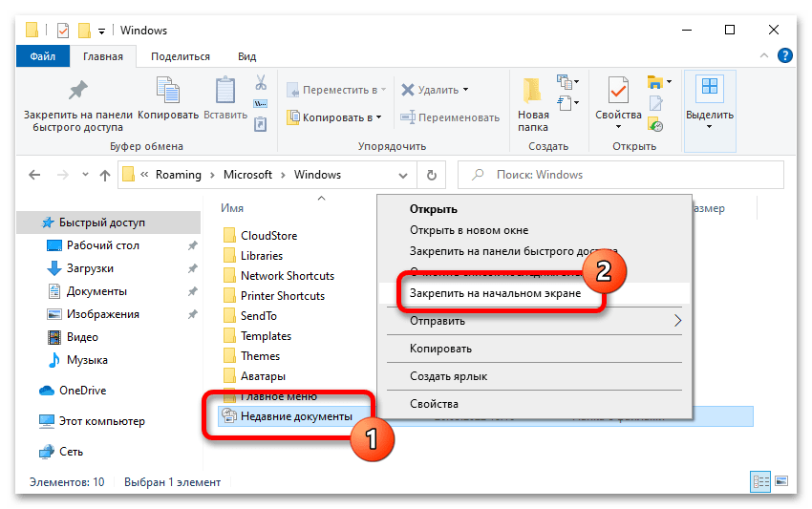Click the scissors Cut icon in ribbon
Screen dimensions: 812x509
click(260, 82)
